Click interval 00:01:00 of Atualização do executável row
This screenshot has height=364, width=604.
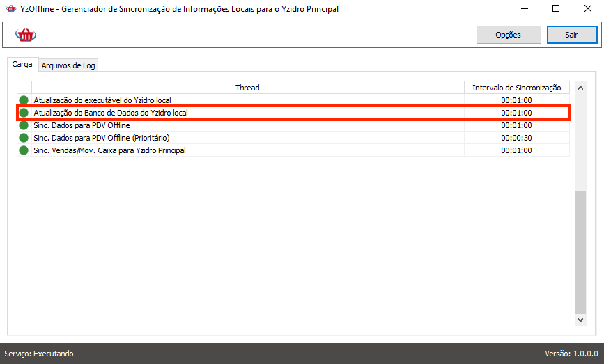(x=516, y=100)
